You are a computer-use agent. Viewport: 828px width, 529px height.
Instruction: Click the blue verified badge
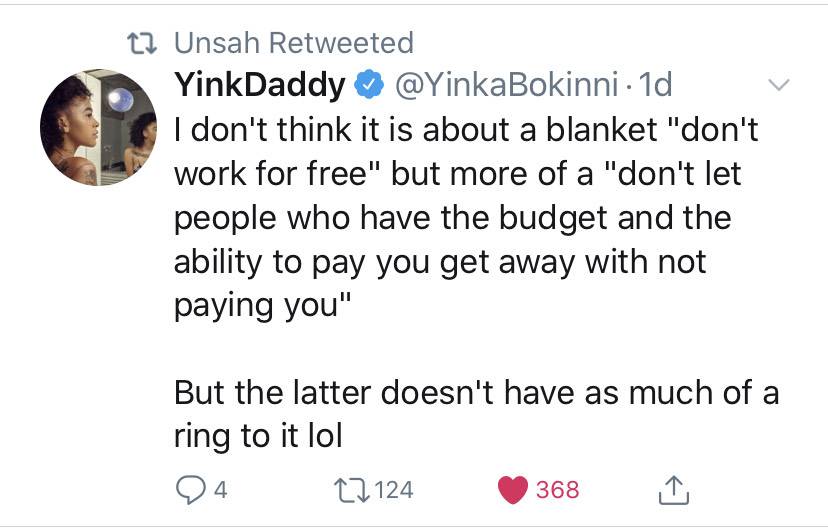[x=369, y=84]
